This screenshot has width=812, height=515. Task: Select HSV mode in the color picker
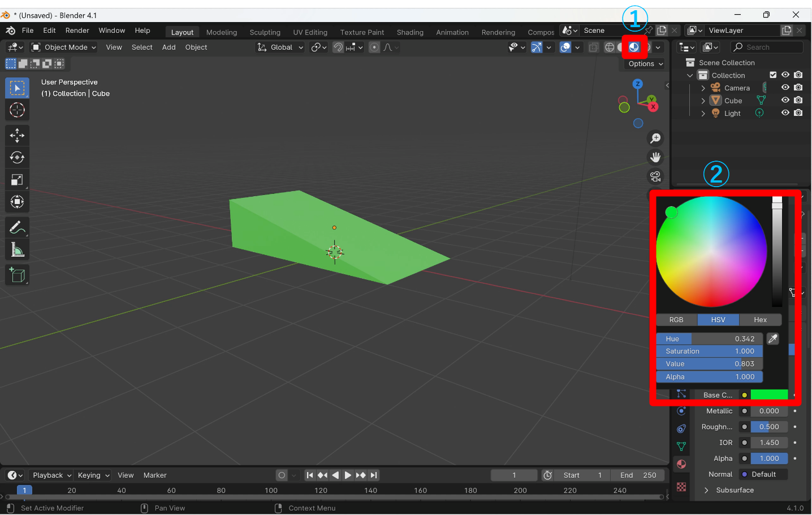[718, 320]
